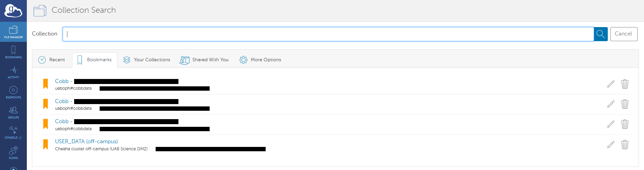Open Flows from the sidebar
This screenshot has height=170, width=644.
coord(13,153)
